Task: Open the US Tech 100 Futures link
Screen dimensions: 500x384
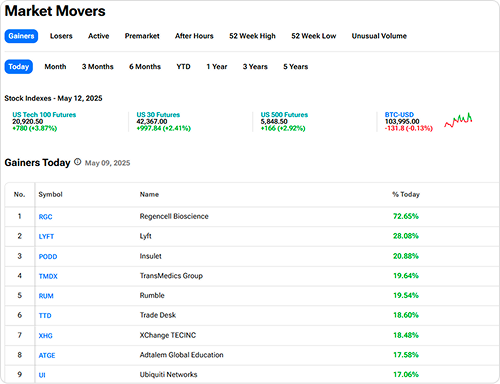Action: [x=44, y=115]
